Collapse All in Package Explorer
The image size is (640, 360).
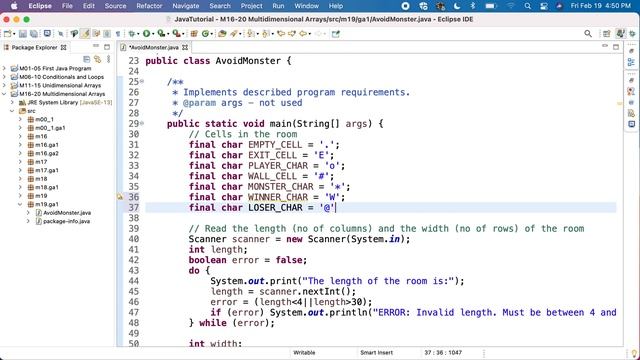(x=87, y=60)
